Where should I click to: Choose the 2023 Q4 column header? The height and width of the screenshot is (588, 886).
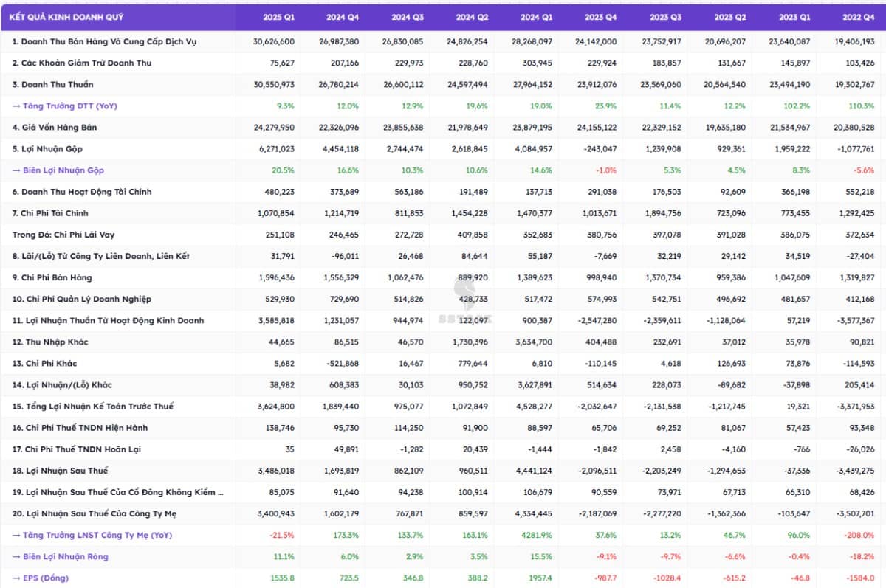(600, 17)
